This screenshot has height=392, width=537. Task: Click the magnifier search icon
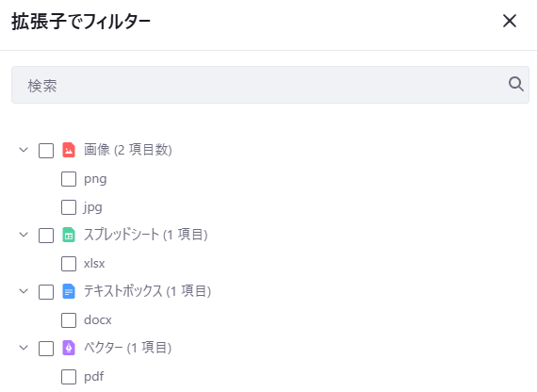(515, 84)
